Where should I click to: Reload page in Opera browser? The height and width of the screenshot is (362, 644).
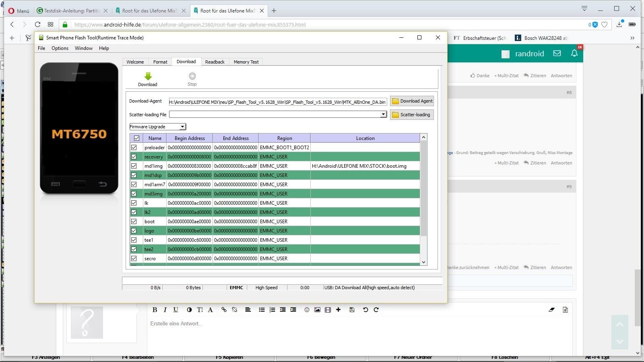(37, 25)
